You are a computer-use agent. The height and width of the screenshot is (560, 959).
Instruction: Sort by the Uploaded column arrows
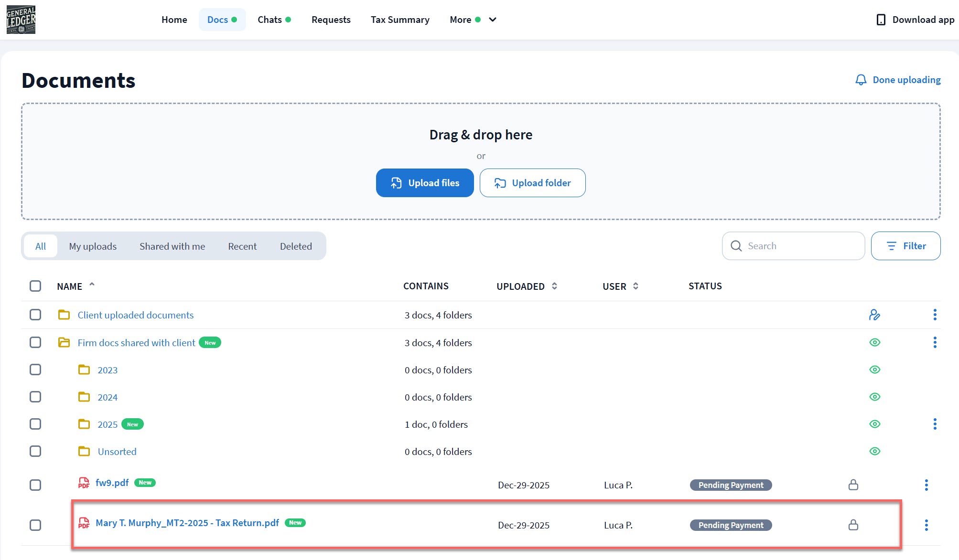[554, 286]
